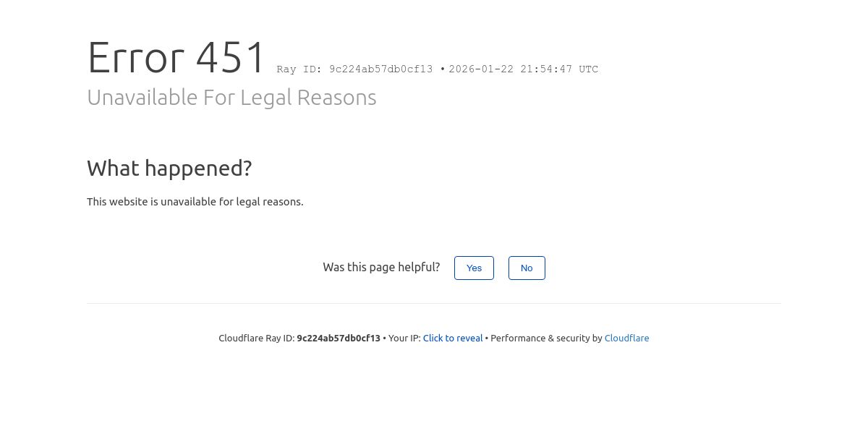Click the bullet between Ray ID and timestamp
The image size is (868, 434).
coord(443,69)
